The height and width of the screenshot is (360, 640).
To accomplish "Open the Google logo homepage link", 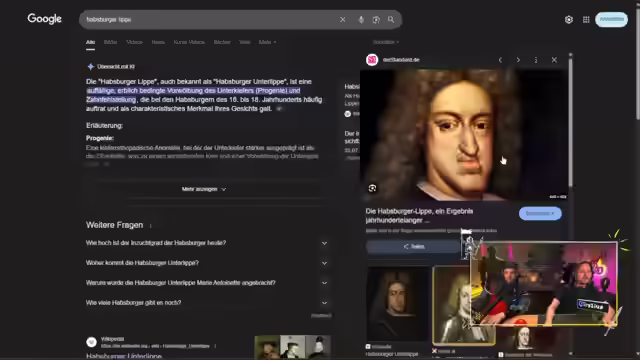I will point(44,19).
